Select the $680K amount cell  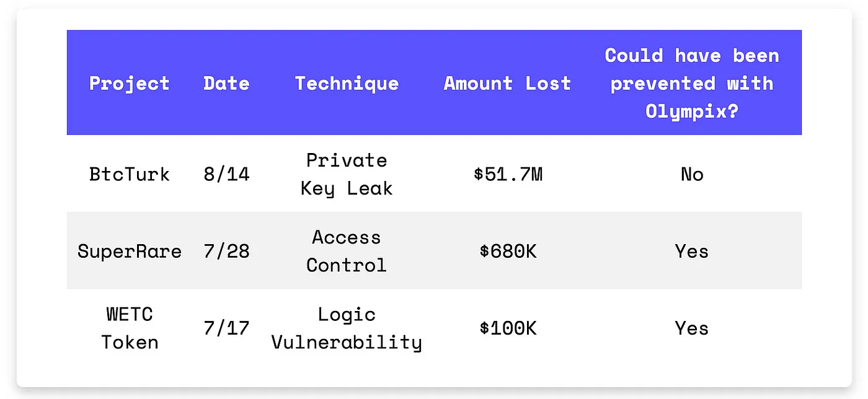pyautogui.click(x=507, y=251)
